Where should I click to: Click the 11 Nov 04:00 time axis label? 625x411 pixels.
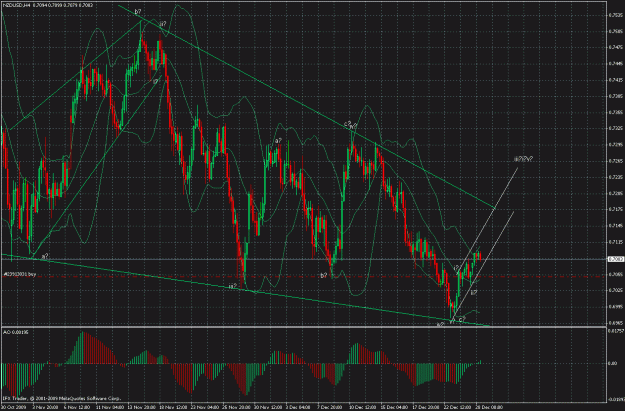coord(110,407)
